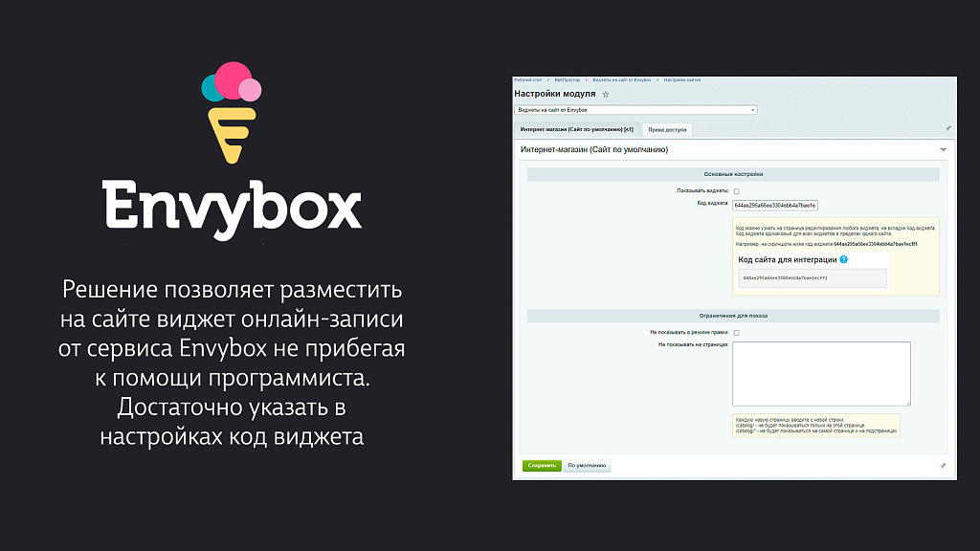The width and height of the screenshot is (980, 551).
Task: Check Не показывать в режиме правки
Action: point(737,334)
